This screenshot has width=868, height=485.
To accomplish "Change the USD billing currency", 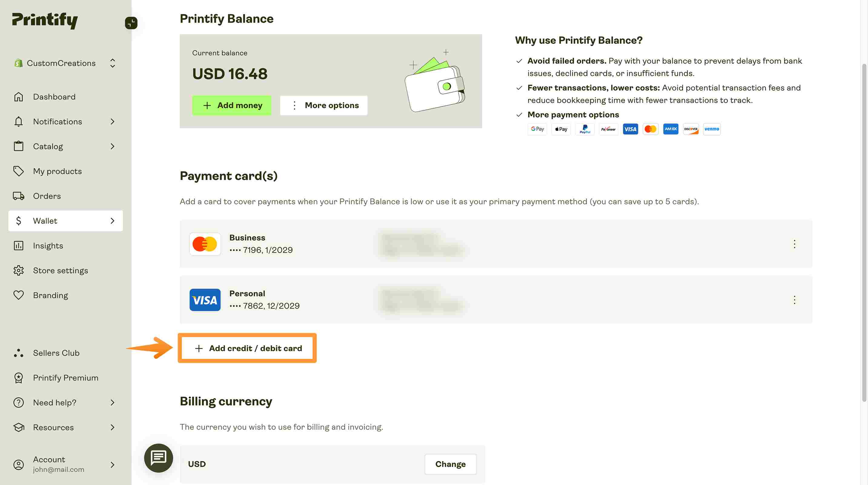I will pos(451,464).
